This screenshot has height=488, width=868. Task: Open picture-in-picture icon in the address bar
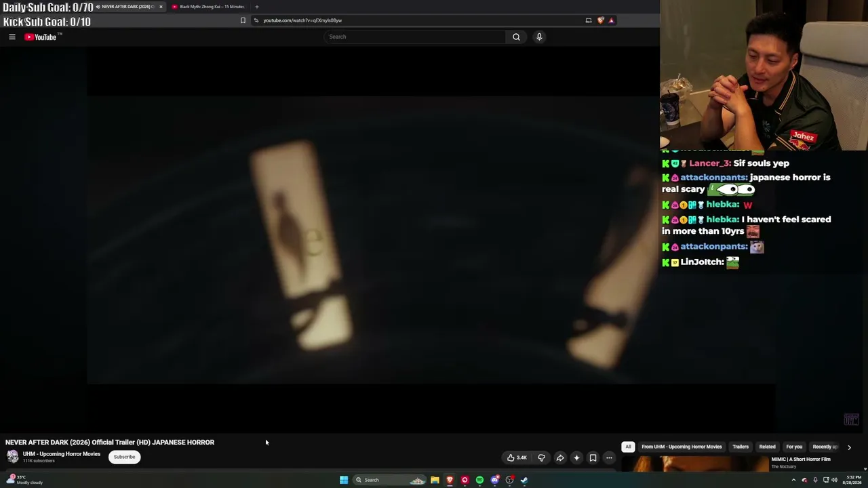589,20
